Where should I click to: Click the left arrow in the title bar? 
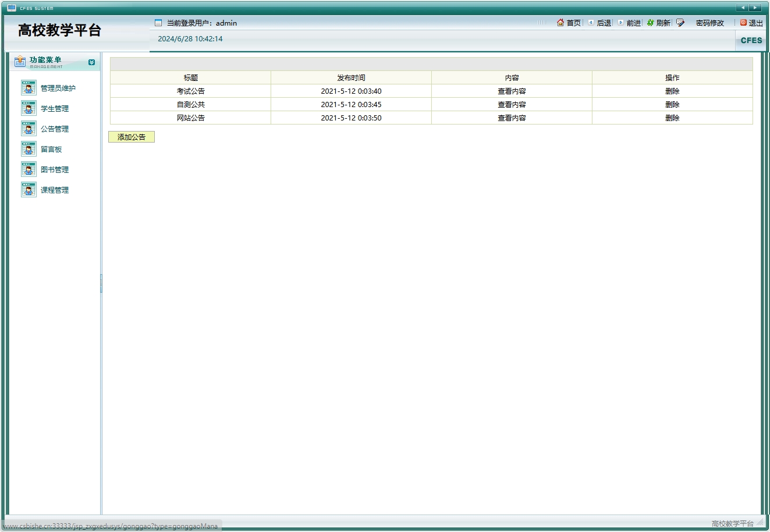[742, 8]
